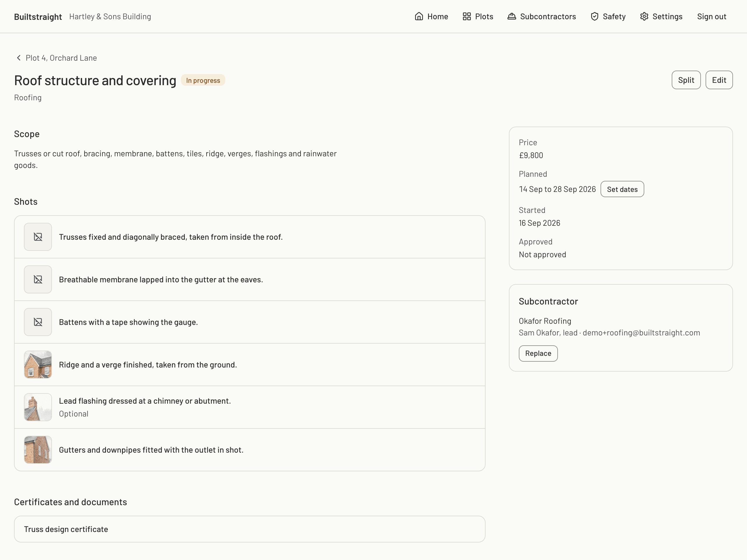Click the '14 Sep to 28 Sep 2026' dates
The height and width of the screenshot is (560, 747).
point(557,189)
